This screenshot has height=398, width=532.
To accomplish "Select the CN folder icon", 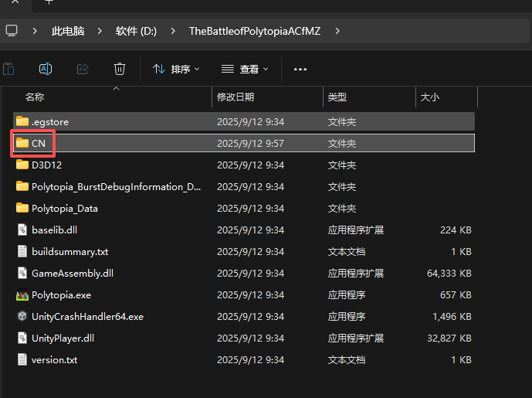I will [x=22, y=143].
